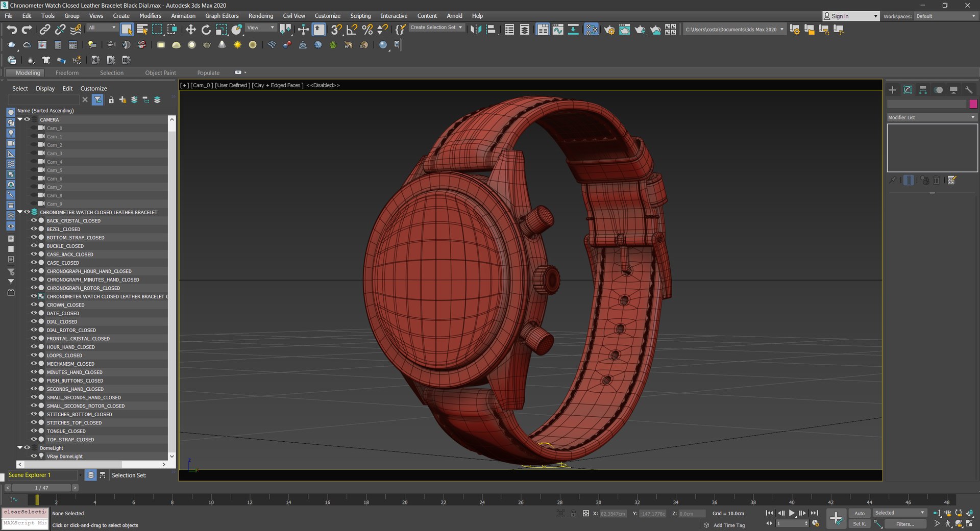980x531 pixels.
Task: Collapse the CAMERA layer tree
Action: tap(20, 119)
